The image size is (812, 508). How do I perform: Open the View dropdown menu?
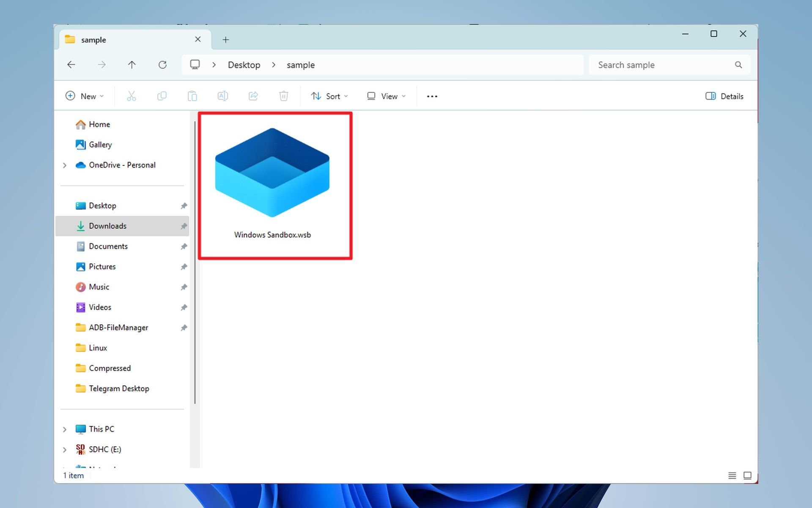tap(386, 96)
